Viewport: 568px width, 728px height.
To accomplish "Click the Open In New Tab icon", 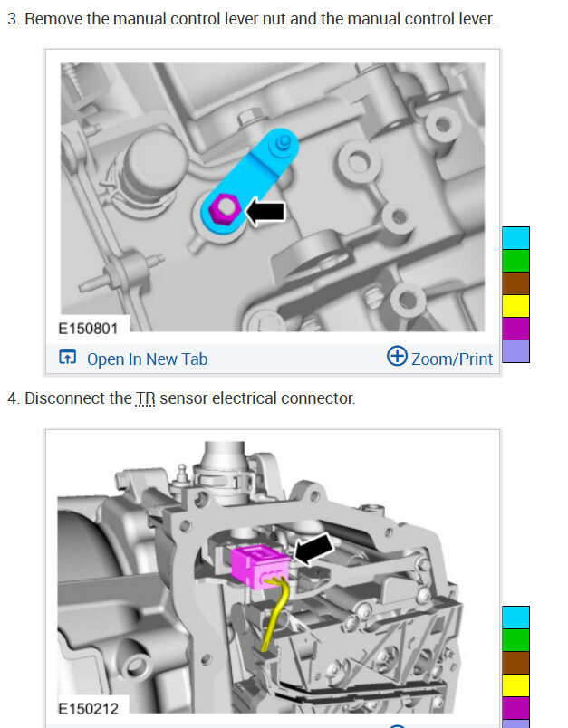I will pyautogui.click(x=67, y=357).
